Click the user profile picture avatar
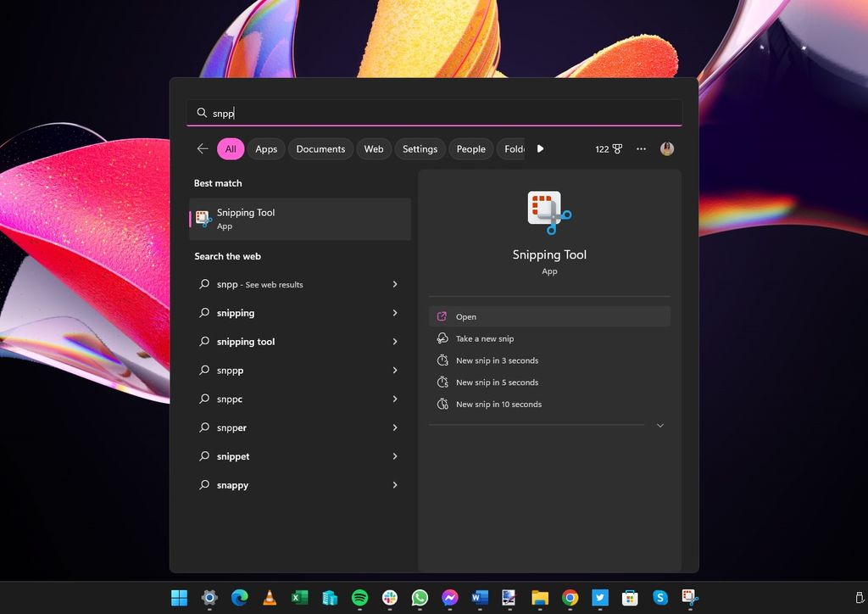This screenshot has height=614, width=868. 667,148
